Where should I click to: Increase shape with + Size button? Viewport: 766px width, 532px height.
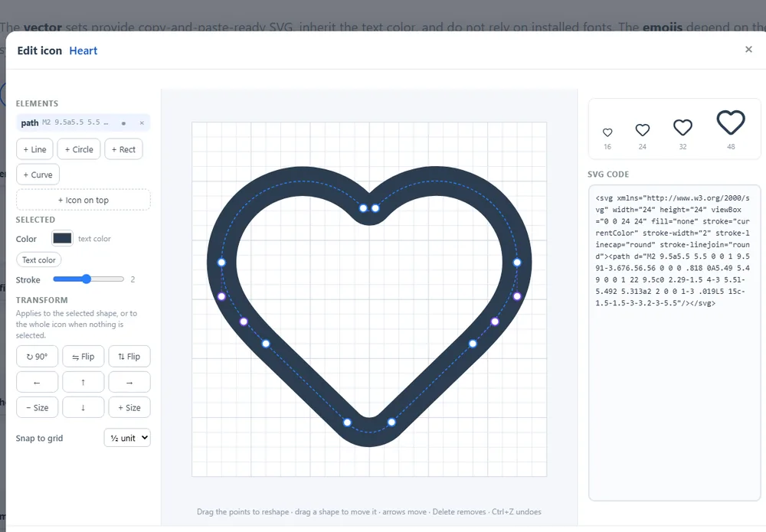pos(129,407)
